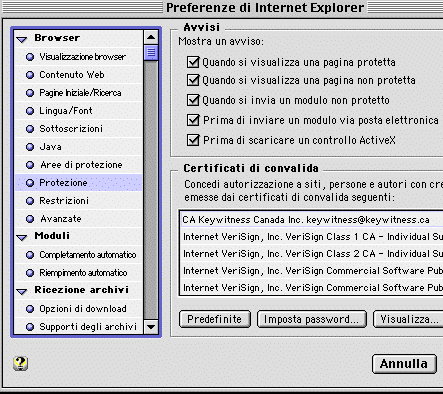Click the bullet icon beside Sottoscrizioni

click(x=30, y=129)
